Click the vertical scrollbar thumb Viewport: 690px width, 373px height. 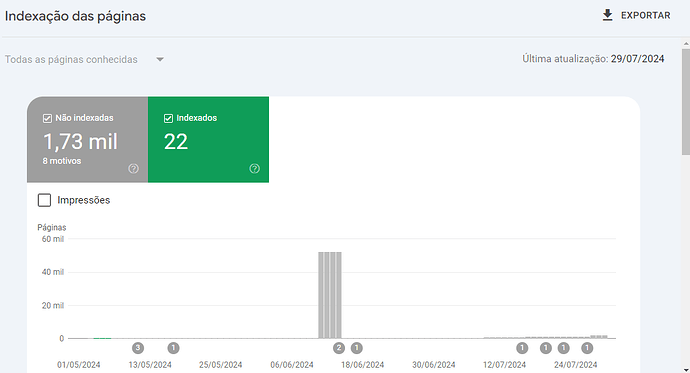coord(686,101)
